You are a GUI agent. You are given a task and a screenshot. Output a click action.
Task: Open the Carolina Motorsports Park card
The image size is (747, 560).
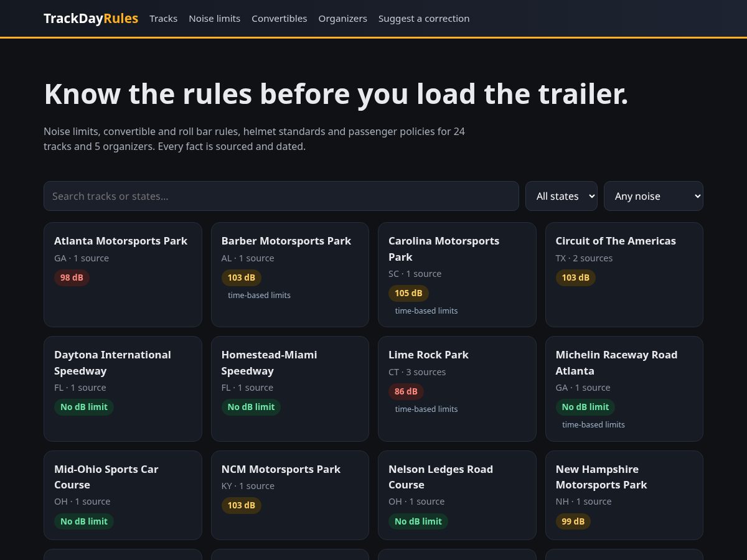[x=457, y=274]
